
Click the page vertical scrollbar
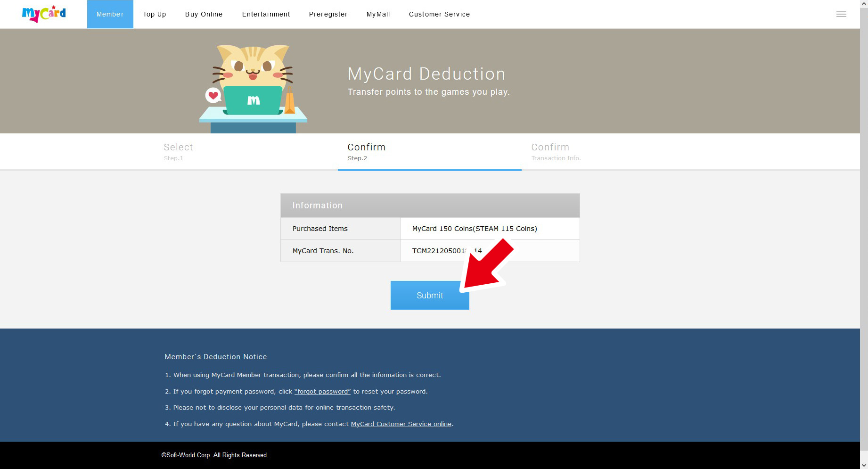point(864,234)
